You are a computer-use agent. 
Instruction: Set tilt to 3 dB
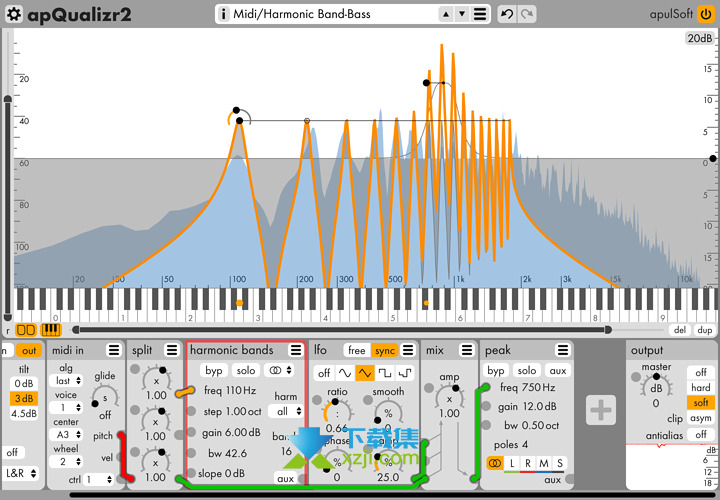tap(23, 399)
